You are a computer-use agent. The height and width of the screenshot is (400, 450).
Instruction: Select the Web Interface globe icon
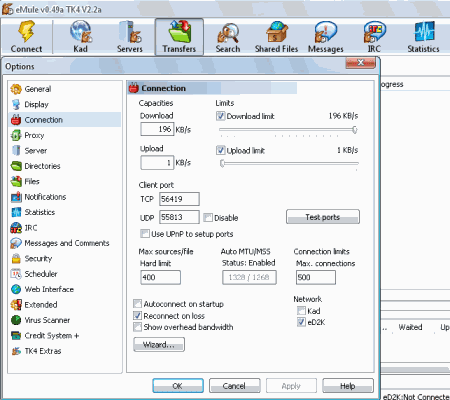(x=16, y=289)
